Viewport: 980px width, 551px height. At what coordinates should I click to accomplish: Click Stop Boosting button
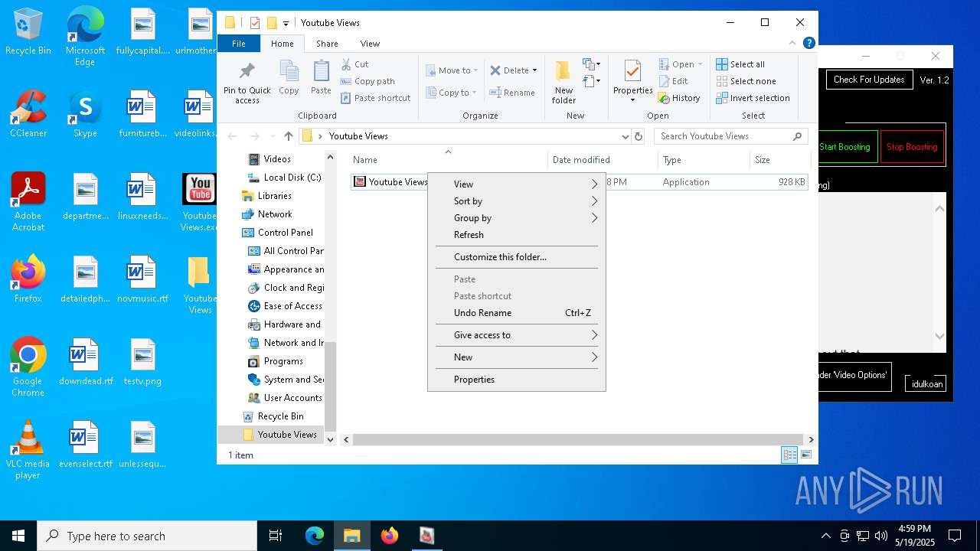coord(912,147)
